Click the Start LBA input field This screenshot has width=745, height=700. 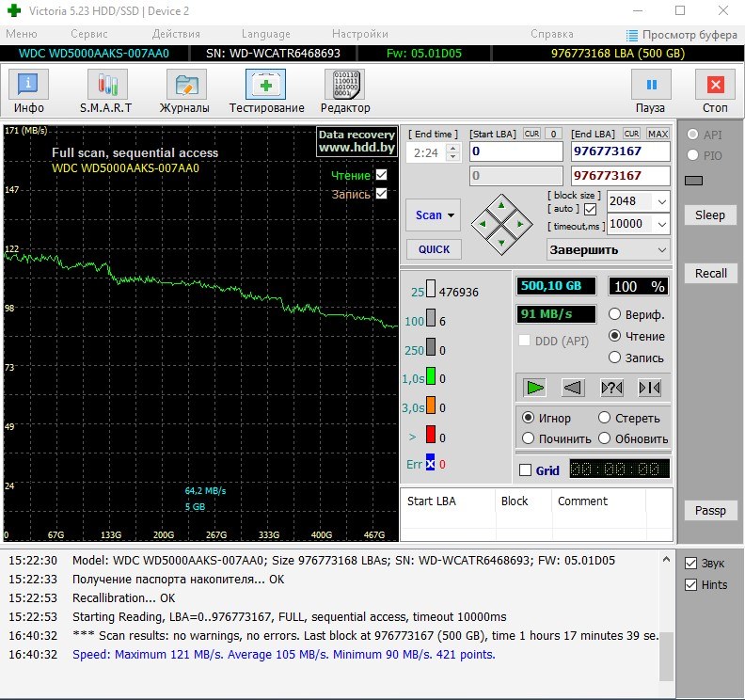pyautogui.click(x=515, y=151)
